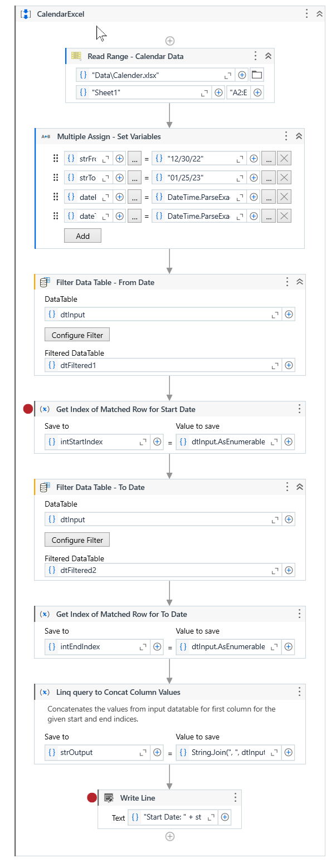Collapse the CalendarExcel sequence
336x868 pixels.
pos(319,14)
